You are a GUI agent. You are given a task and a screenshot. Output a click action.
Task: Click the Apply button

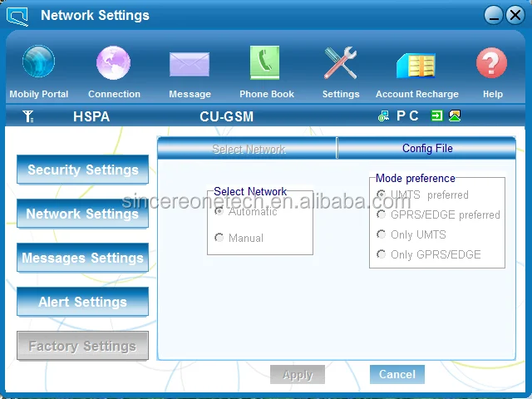pyautogui.click(x=298, y=375)
